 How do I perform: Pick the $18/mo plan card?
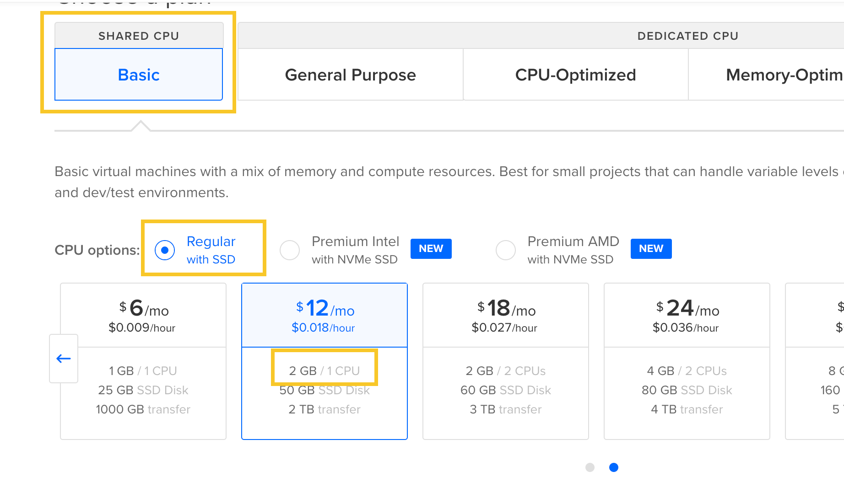point(506,361)
